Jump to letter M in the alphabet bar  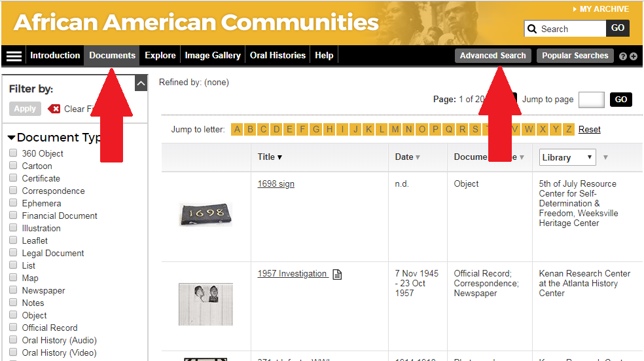tap(395, 129)
